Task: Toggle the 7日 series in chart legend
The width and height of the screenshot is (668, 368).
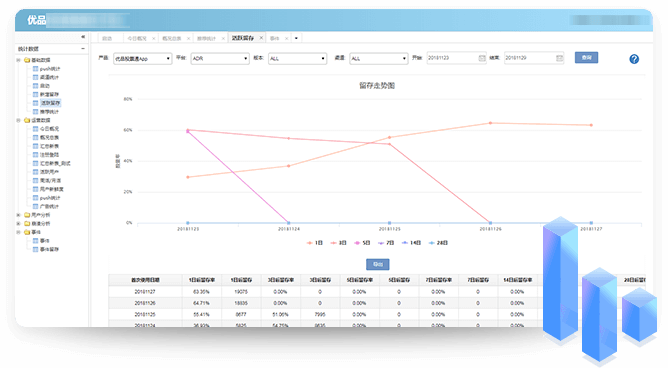Action: click(386, 243)
